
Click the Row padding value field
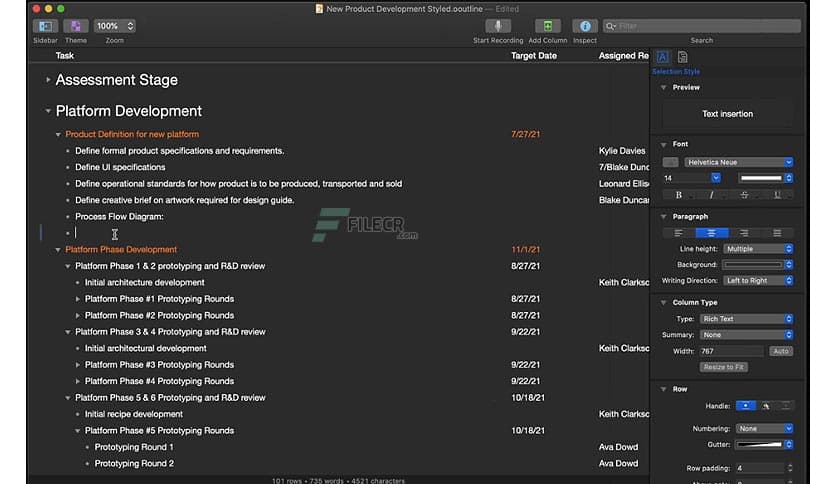(759, 469)
